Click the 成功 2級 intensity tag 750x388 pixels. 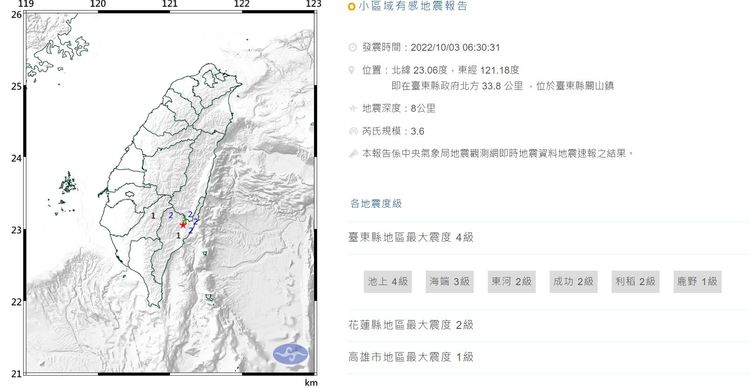[x=573, y=281]
